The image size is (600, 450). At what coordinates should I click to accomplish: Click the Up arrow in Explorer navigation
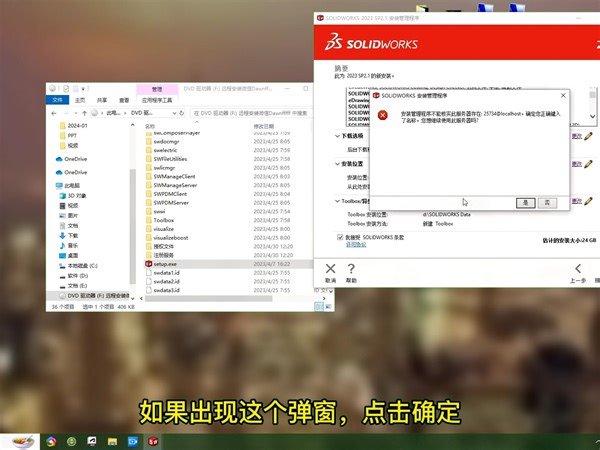click(85, 113)
